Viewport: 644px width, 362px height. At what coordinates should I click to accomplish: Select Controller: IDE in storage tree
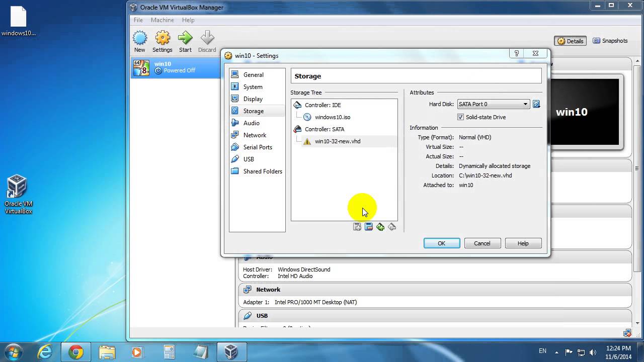point(344,105)
